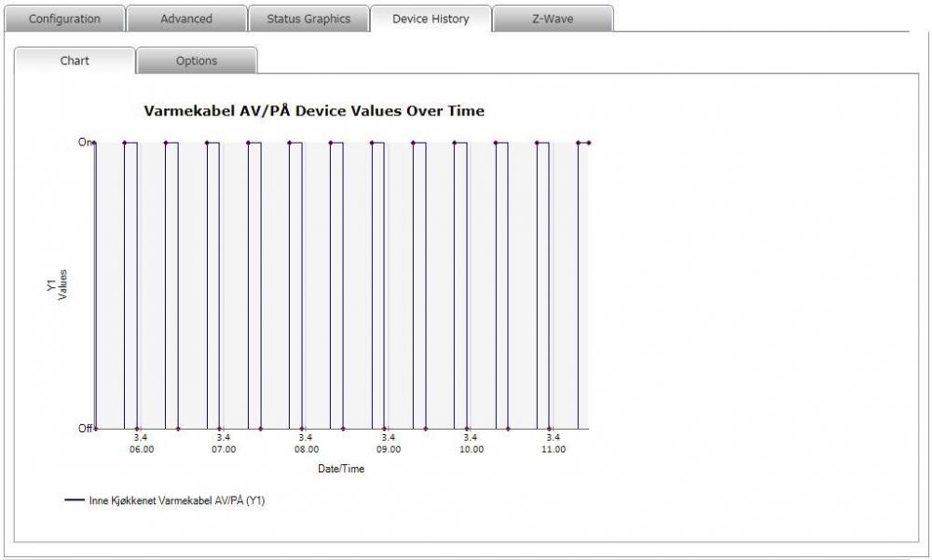Select the Chart sub-tab
Image resolution: width=932 pixels, height=560 pixels.
coord(75,61)
